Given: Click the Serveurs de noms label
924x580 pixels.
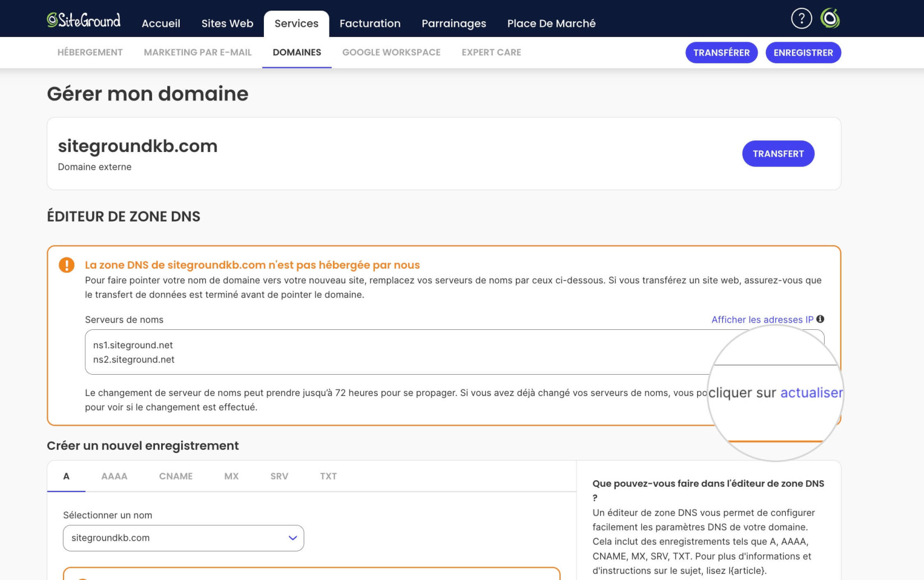Looking at the screenshot, I should pos(124,320).
